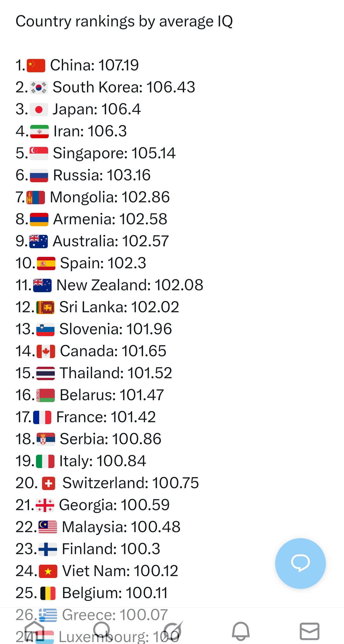This screenshot has height=644, width=344.
Task: Open the Home tab icon
Action: coord(34,631)
